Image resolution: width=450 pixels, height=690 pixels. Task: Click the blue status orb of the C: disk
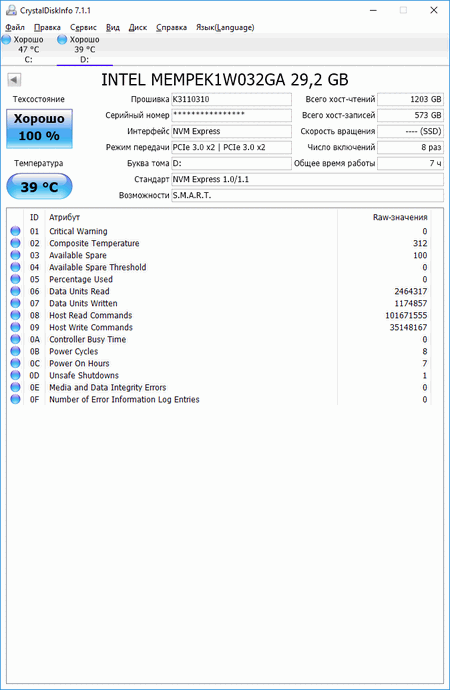click(6, 40)
